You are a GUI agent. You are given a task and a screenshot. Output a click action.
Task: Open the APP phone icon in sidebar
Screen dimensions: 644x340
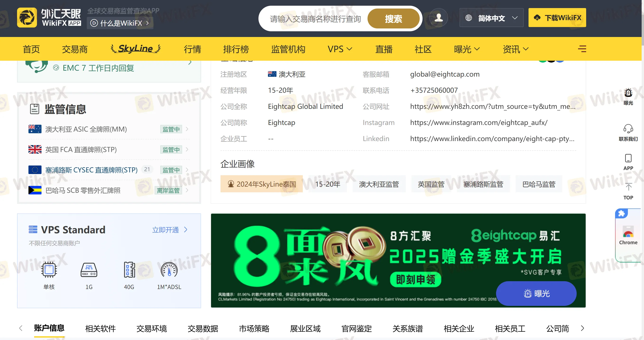pyautogui.click(x=628, y=158)
